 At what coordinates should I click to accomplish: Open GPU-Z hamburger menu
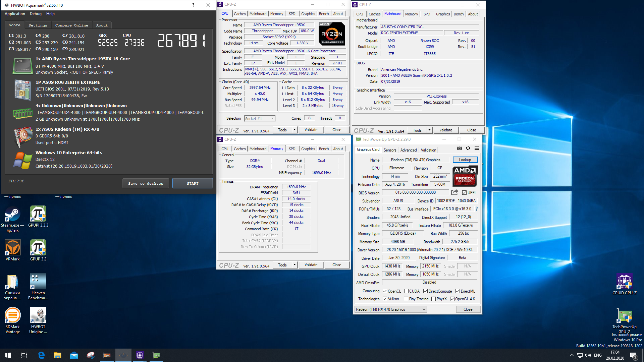[x=477, y=148]
